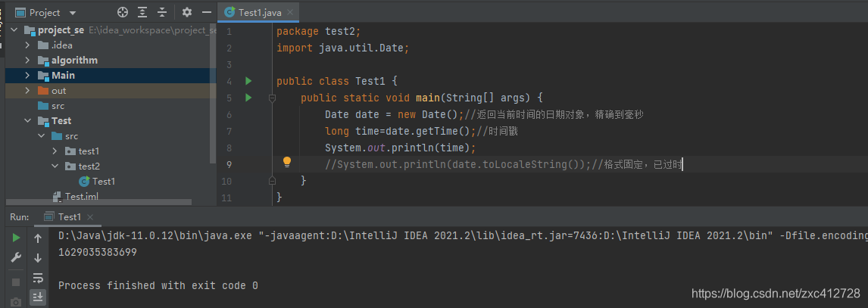Switch to the Test1.java editor tab
Screen dimensions: 868x308
coord(258,12)
